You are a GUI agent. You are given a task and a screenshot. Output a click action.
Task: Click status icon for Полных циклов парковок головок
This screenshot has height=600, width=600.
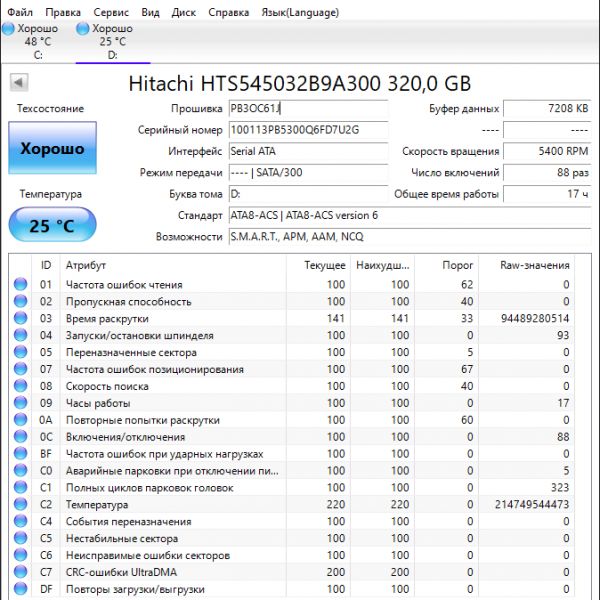pos(20,488)
